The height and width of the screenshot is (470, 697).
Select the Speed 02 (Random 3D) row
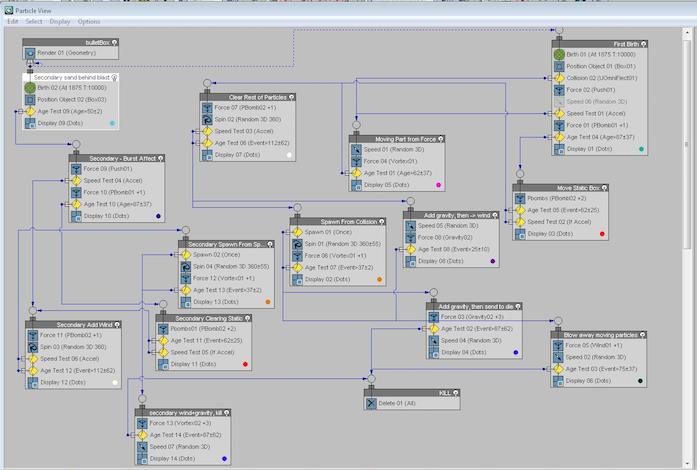click(x=598, y=357)
